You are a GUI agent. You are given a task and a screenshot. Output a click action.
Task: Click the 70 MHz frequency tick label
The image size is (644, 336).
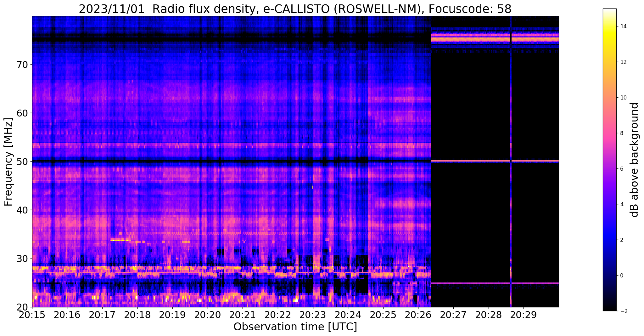(22, 65)
